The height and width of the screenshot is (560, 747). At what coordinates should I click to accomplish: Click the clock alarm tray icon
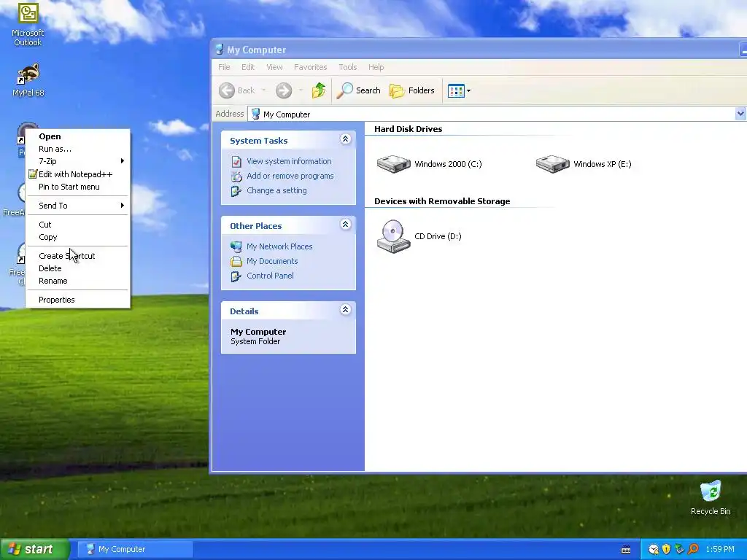pos(654,550)
